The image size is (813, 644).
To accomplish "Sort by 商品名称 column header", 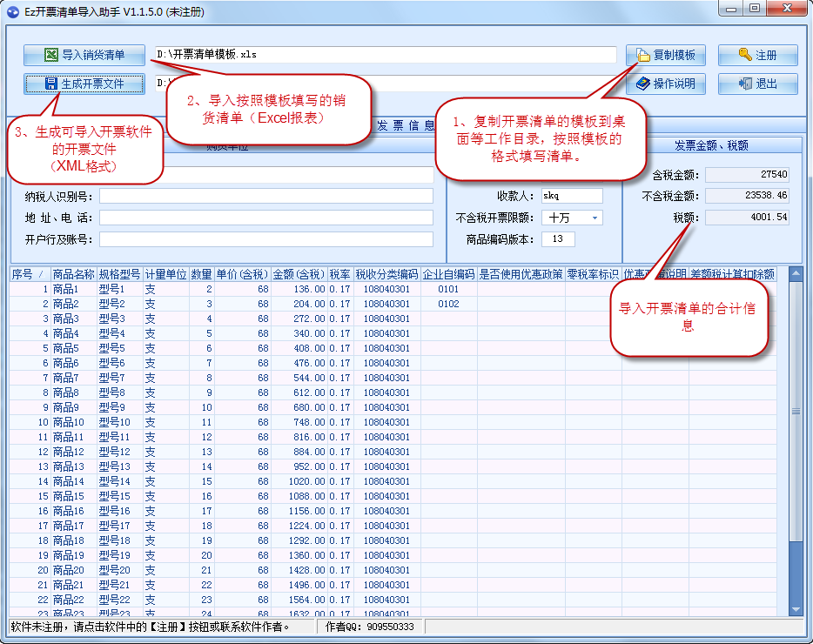I will pos(73,274).
